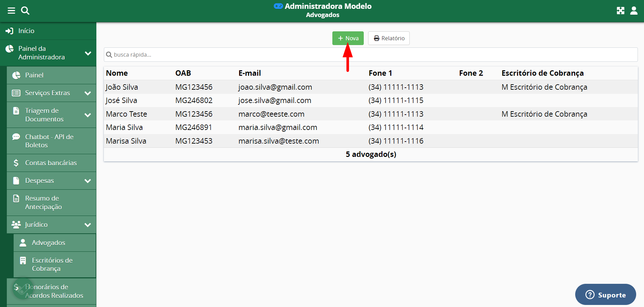Expand Triagem de Documentos chevron
Viewport: 644px width, 307px height.
[88, 115]
